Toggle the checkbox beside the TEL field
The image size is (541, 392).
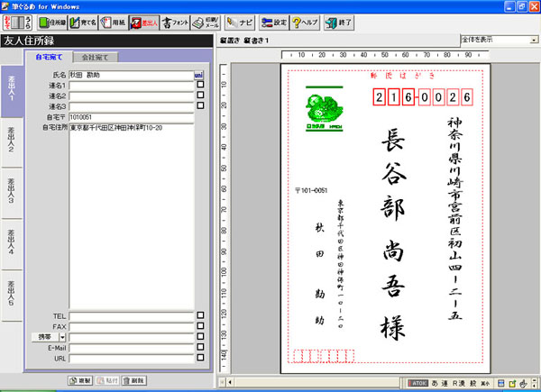[200, 315]
